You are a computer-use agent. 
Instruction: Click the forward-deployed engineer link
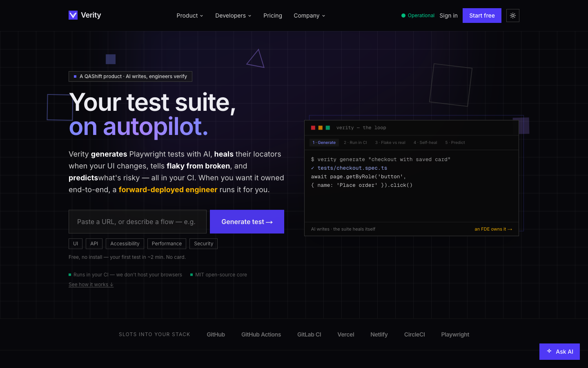(x=168, y=190)
